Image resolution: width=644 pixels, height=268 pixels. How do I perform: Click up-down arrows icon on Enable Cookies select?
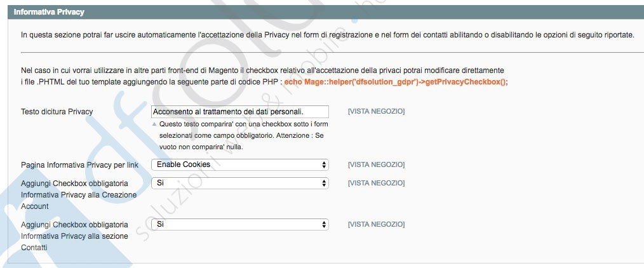(x=324, y=165)
